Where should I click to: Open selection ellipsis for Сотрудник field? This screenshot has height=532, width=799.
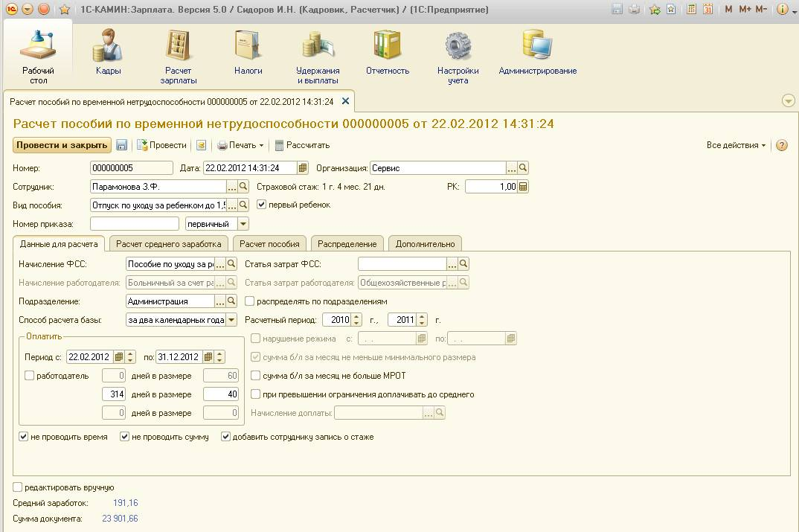232,187
